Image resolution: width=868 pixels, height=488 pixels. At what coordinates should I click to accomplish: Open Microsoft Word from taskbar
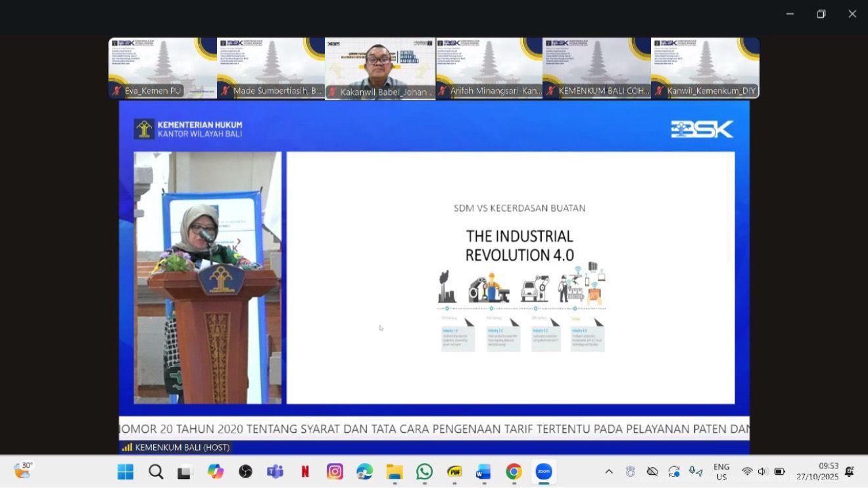coord(484,472)
